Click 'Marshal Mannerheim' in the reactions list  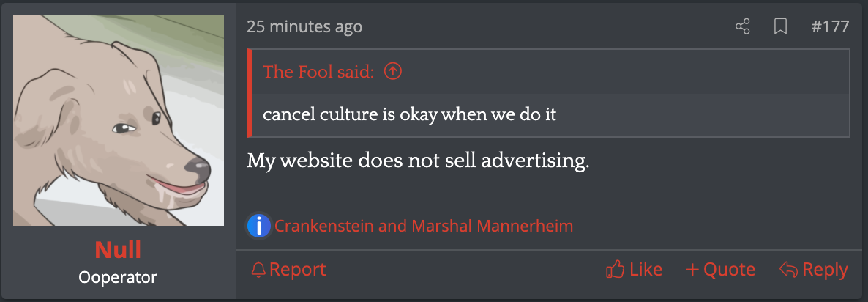(x=493, y=226)
